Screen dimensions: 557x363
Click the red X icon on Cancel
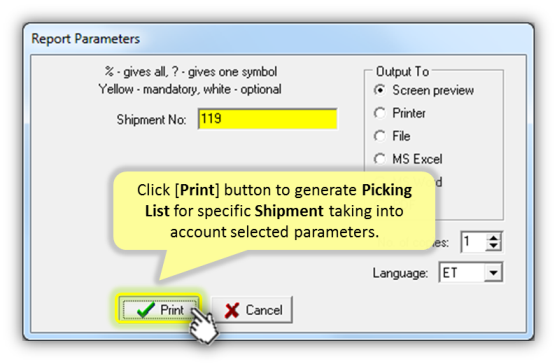pos(232,310)
